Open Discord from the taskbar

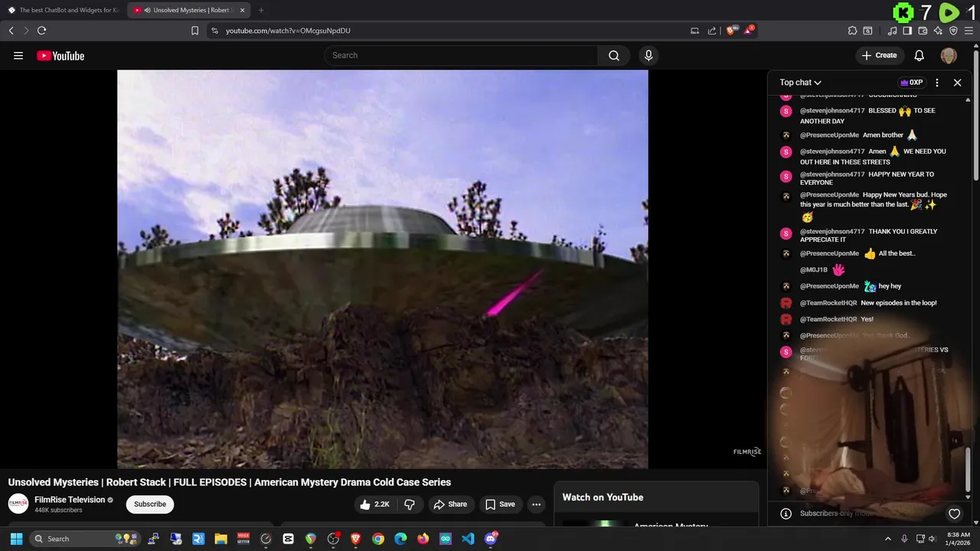(x=491, y=539)
